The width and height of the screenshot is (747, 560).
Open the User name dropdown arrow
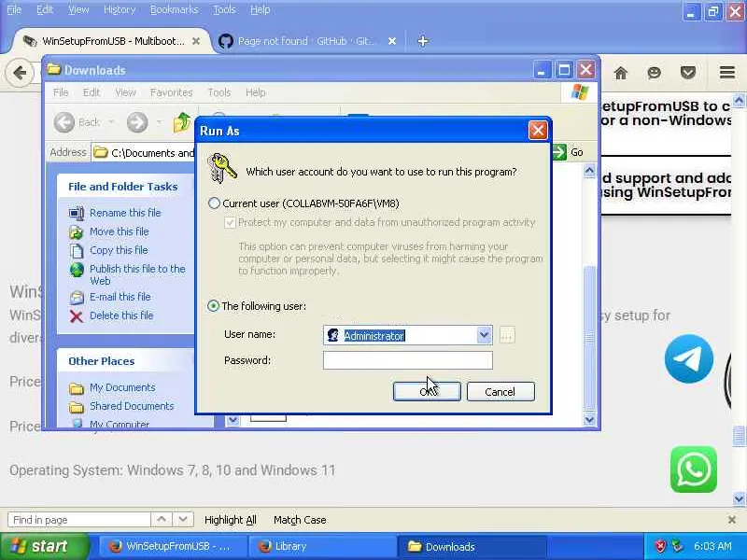[484, 335]
